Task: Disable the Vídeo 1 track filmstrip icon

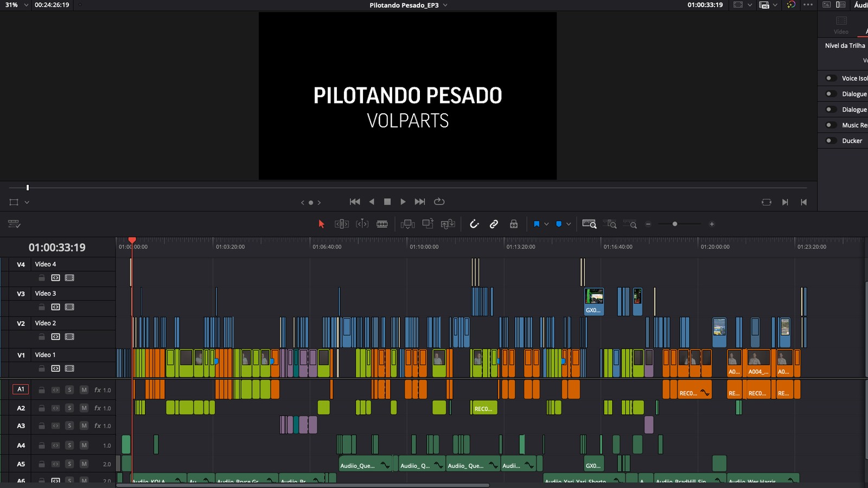Action: 69,368
